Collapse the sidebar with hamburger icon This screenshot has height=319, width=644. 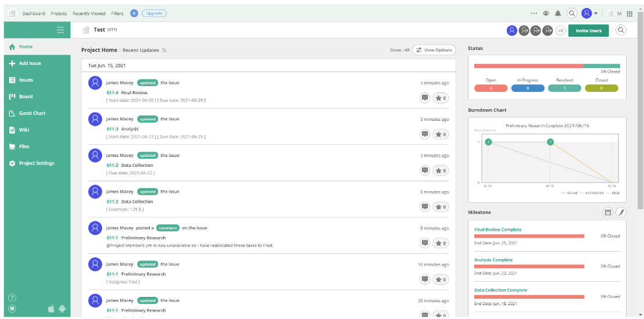click(x=60, y=30)
